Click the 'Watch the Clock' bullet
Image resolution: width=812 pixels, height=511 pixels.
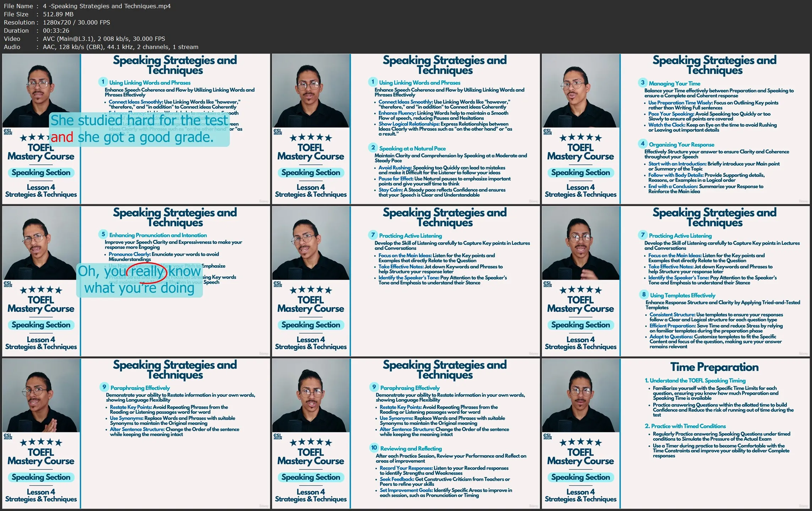tap(713, 127)
